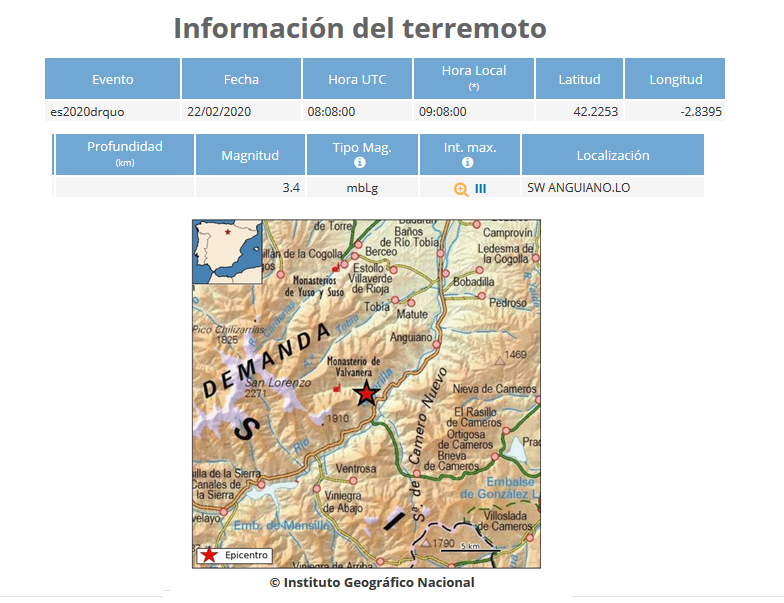
Task: Click the mbLg magnitude type cell
Action: click(362, 188)
